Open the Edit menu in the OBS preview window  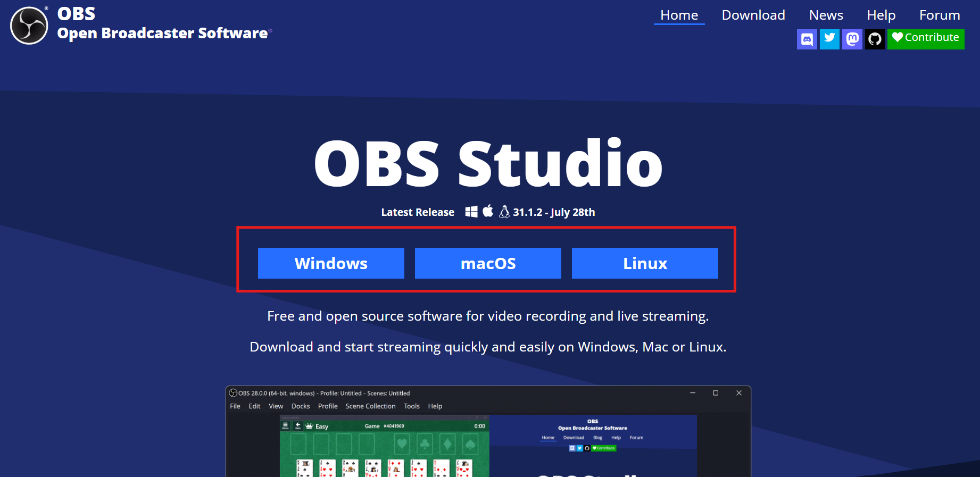(255, 406)
